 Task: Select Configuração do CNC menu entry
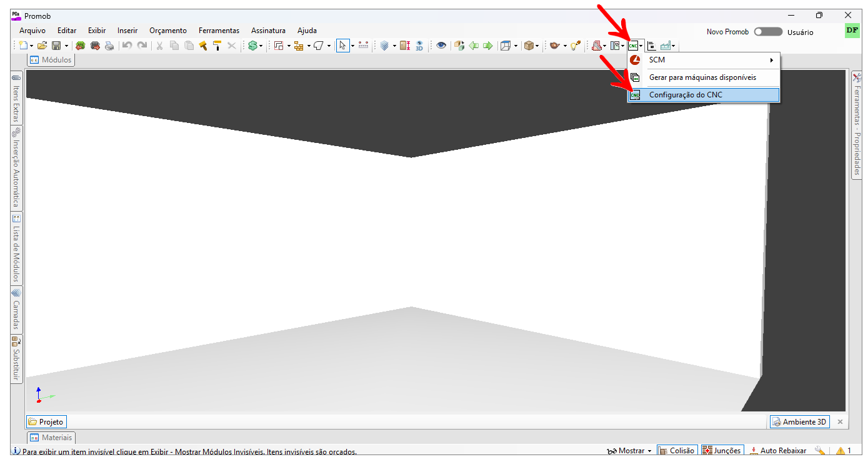(x=704, y=95)
